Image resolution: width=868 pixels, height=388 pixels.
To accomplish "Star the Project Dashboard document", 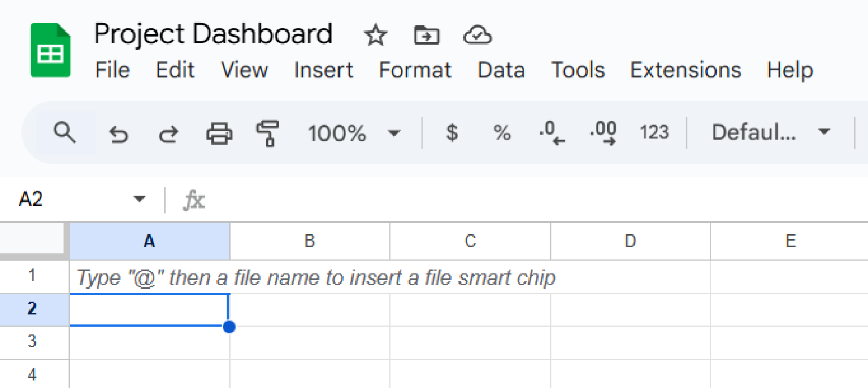I will 375,36.
